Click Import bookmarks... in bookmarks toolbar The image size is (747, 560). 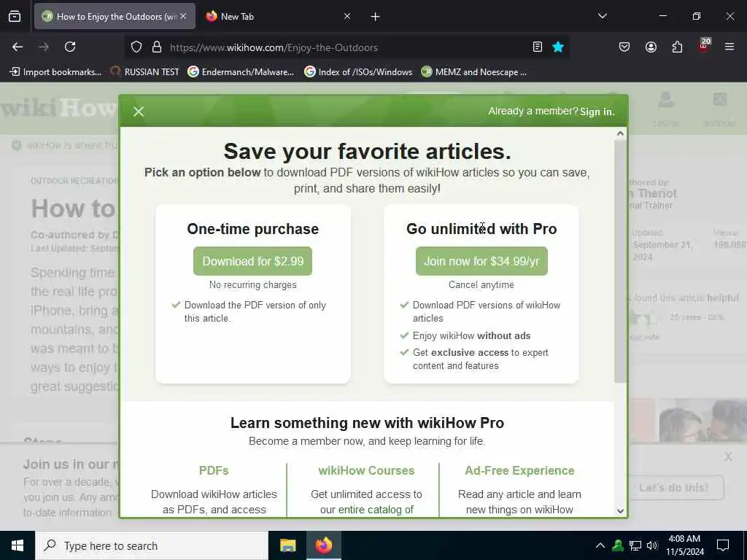tap(55, 72)
